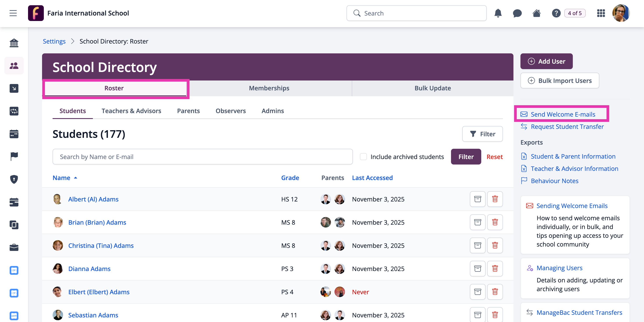644x322 pixels.
Task: Open the CP programme sidebar icon
Action: tap(14, 293)
